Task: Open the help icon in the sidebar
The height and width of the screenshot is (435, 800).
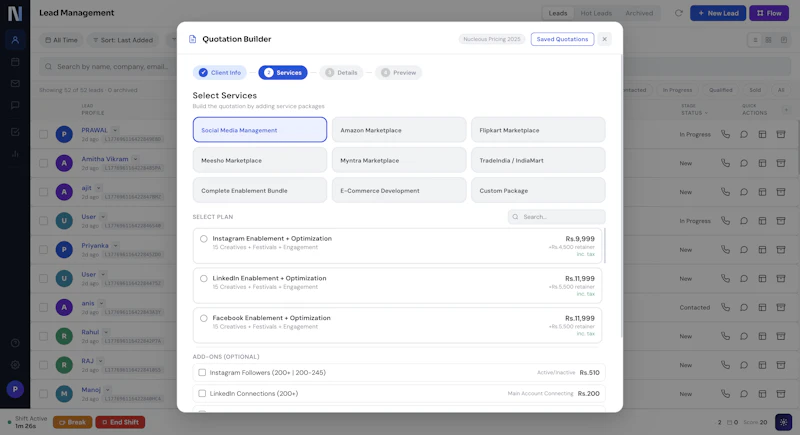Action: (15, 343)
